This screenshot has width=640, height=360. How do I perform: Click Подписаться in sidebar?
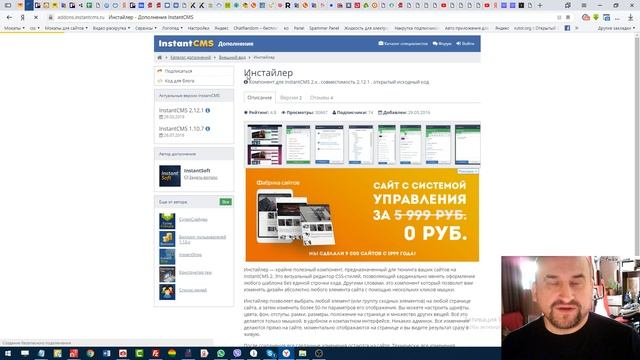(178, 71)
